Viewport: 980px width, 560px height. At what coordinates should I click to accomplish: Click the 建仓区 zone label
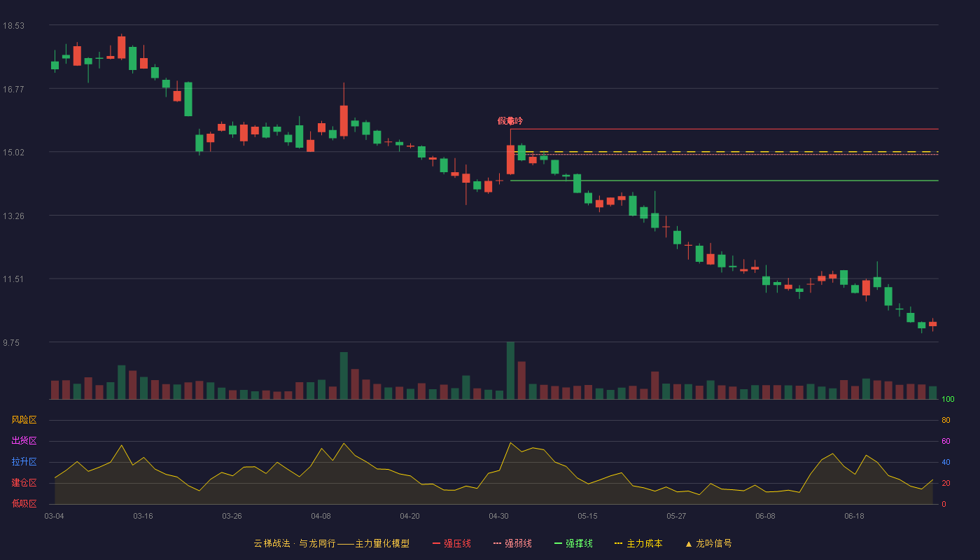[24, 483]
